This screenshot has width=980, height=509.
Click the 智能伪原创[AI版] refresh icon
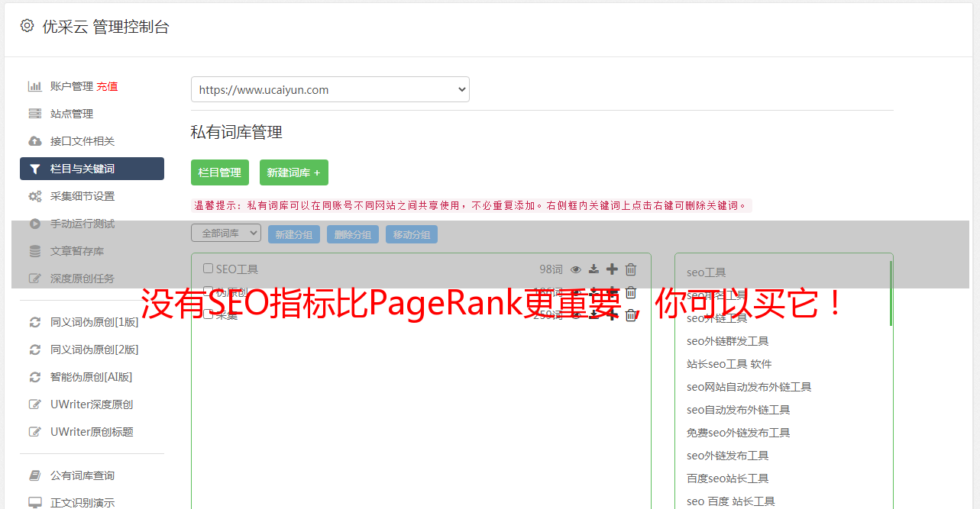click(35, 377)
